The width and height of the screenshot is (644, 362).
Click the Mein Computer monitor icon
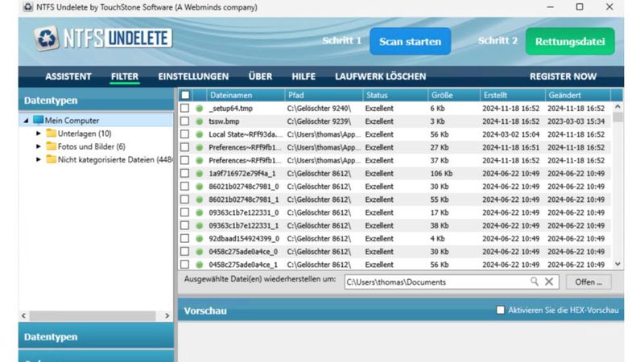point(38,120)
